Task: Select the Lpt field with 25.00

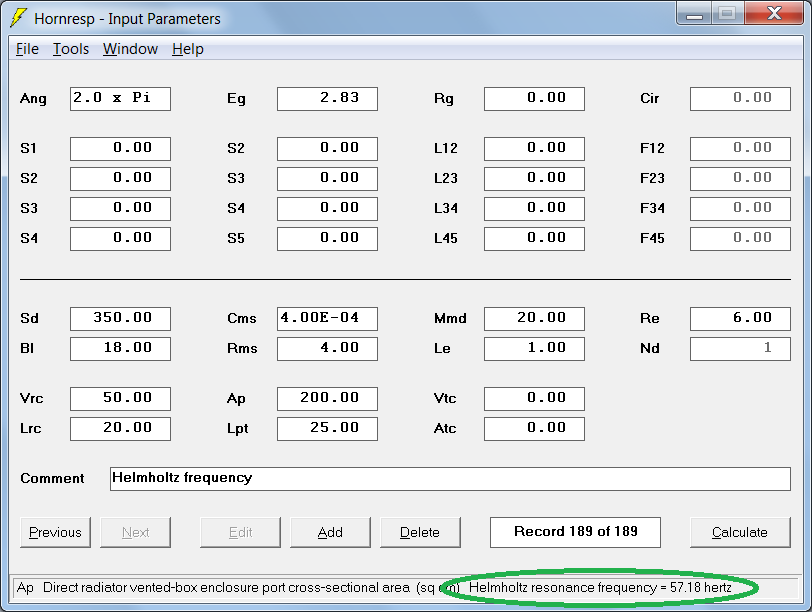Action: tap(327, 429)
